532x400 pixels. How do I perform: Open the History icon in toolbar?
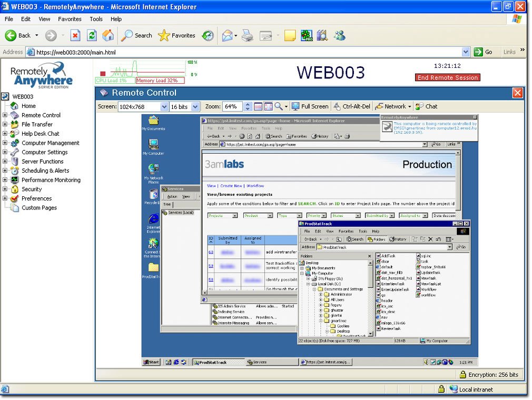[x=208, y=35]
